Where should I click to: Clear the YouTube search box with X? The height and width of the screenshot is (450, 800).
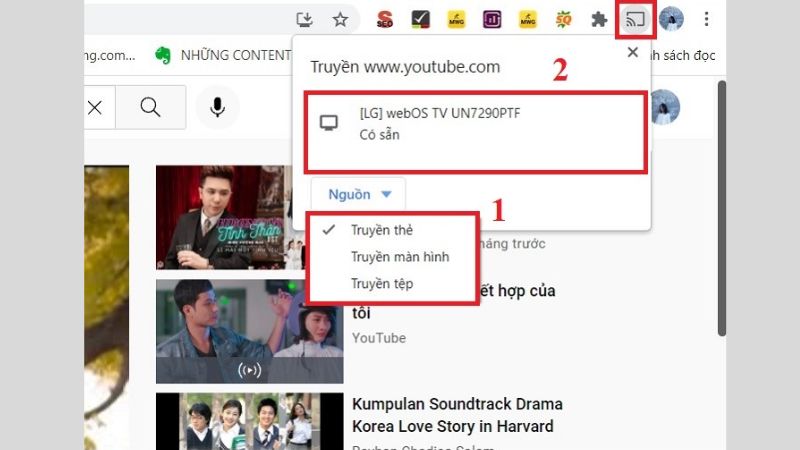(94, 107)
